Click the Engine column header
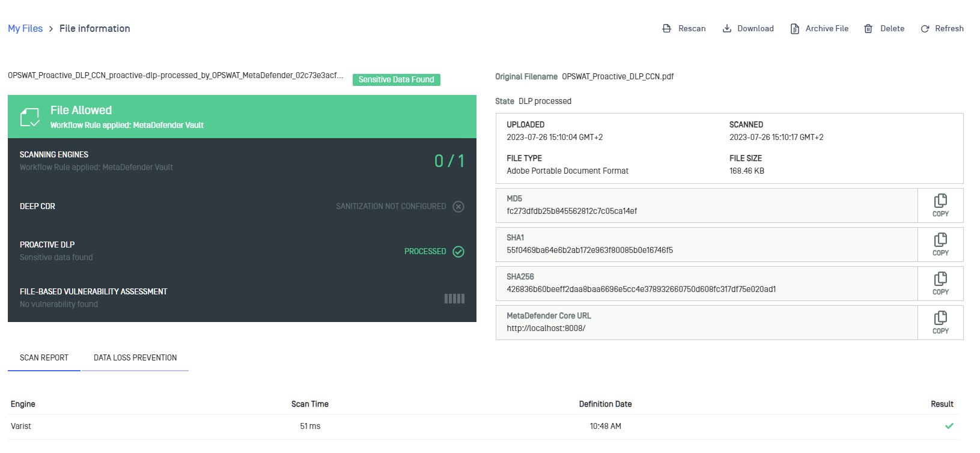Image resolution: width=980 pixels, height=453 pixels. 23,404
